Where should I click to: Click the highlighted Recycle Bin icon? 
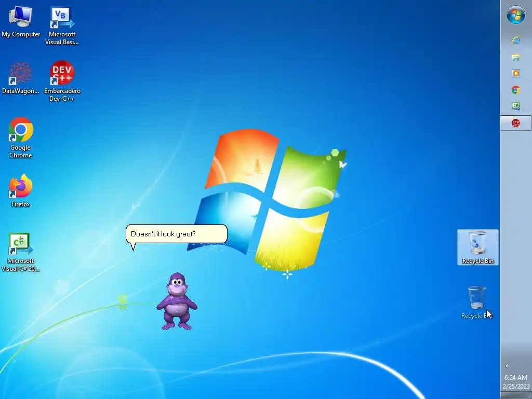click(x=478, y=247)
